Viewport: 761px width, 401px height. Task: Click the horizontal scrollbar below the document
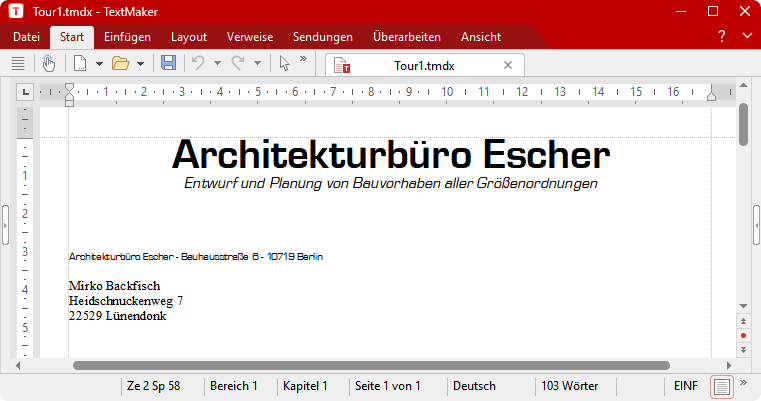[x=370, y=365]
